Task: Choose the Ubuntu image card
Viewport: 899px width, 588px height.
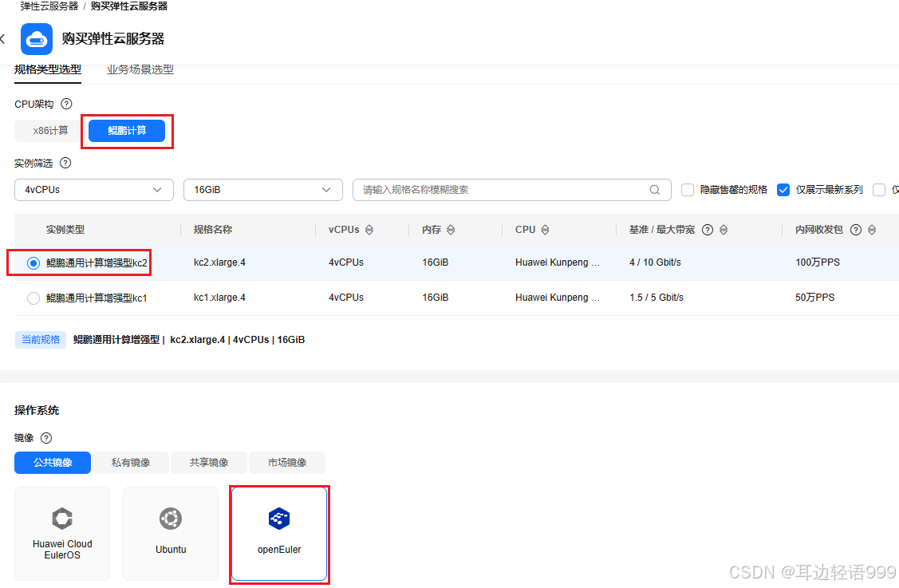Action: click(x=171, y=534)
